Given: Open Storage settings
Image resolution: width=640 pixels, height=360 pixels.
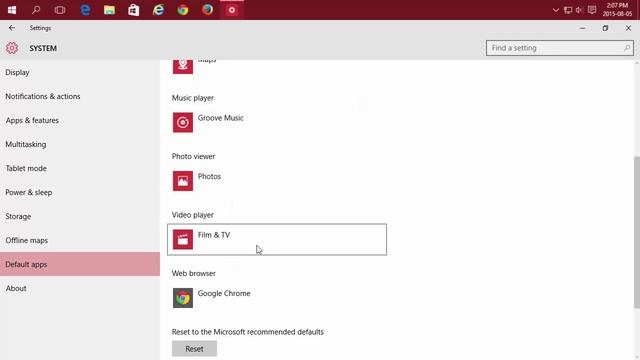Looking at the screenshot, I should [80, 216].
